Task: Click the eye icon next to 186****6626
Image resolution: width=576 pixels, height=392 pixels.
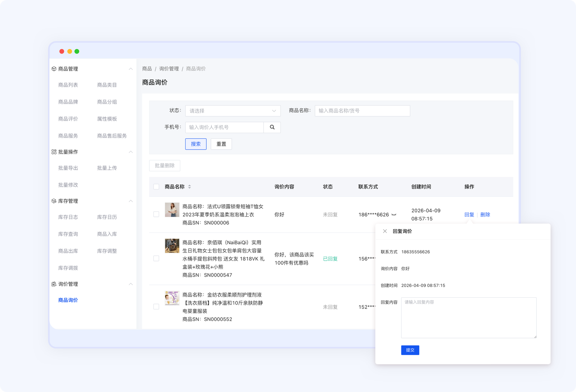Action: point(394,215)
